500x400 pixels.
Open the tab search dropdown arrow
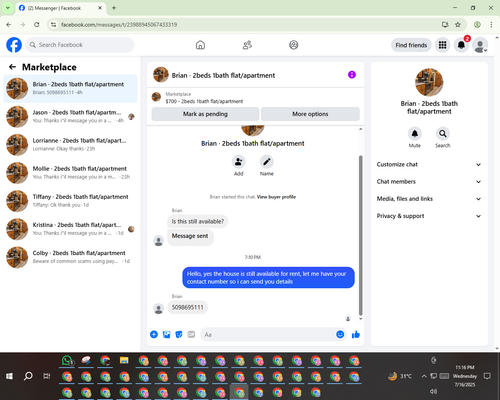(8, 8)
